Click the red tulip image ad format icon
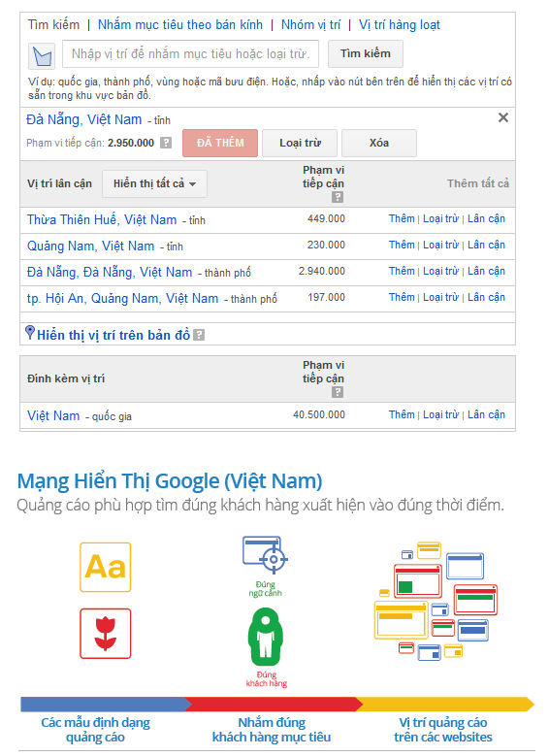The width and height of the screenshot is (549, 756). click(x=105, y=634)
